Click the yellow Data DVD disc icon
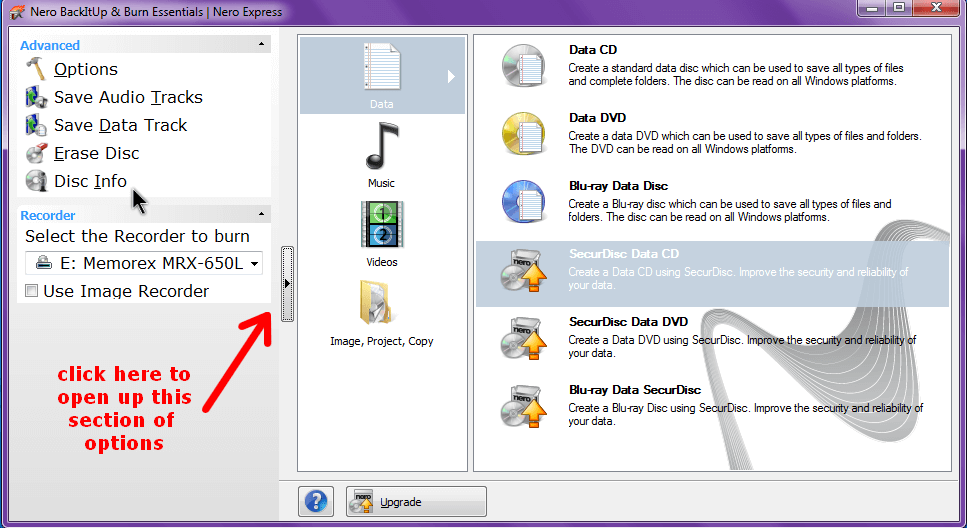 [x=523, y=133]
